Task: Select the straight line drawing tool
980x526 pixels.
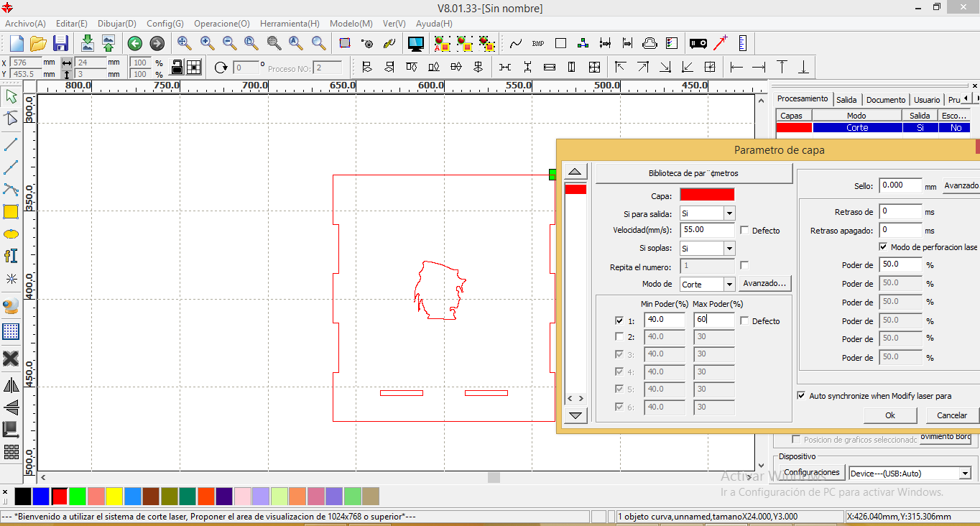Action: pos(11,144)
